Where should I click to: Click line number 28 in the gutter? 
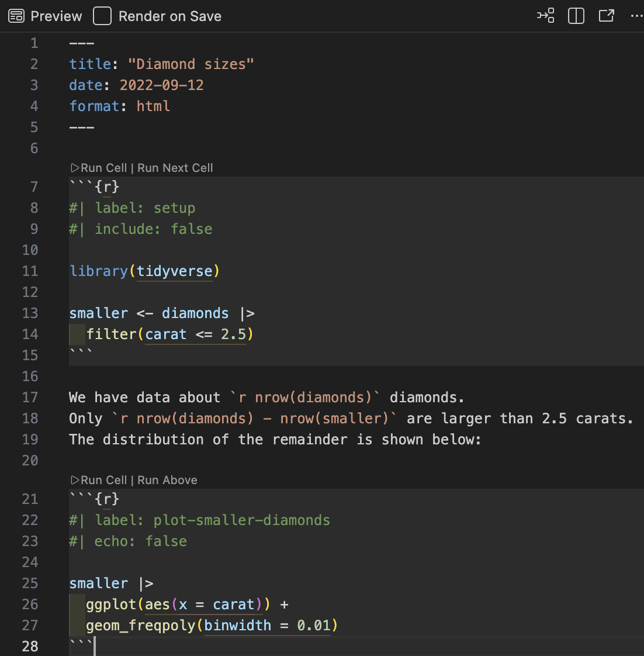(30, 647)
